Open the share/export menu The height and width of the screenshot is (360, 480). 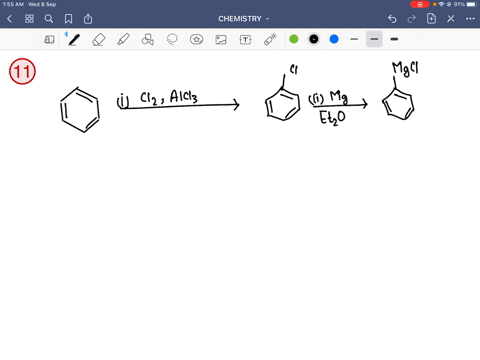pos(88,19)
